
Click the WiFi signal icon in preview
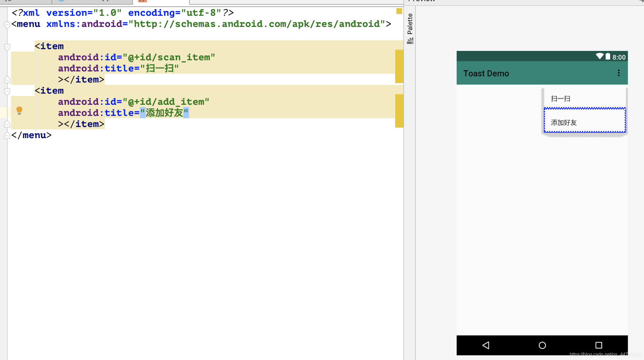pyautogui.click(x=600, y=56)
